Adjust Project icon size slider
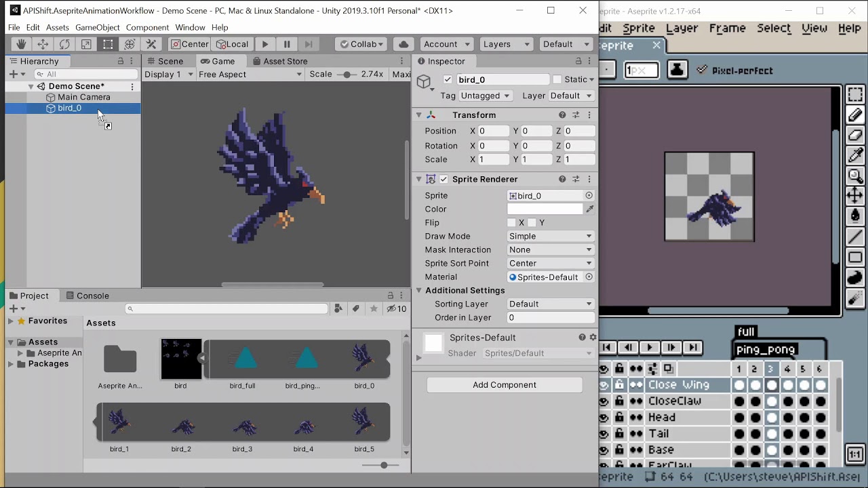This screenshot has width=868, height=488. (x=384, y=465)
